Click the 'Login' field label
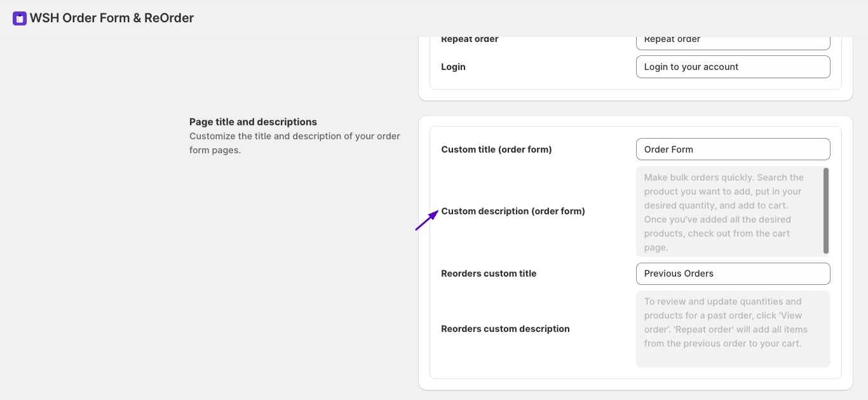The height and width of the screenshot is (400, 868). pos(453,67)
